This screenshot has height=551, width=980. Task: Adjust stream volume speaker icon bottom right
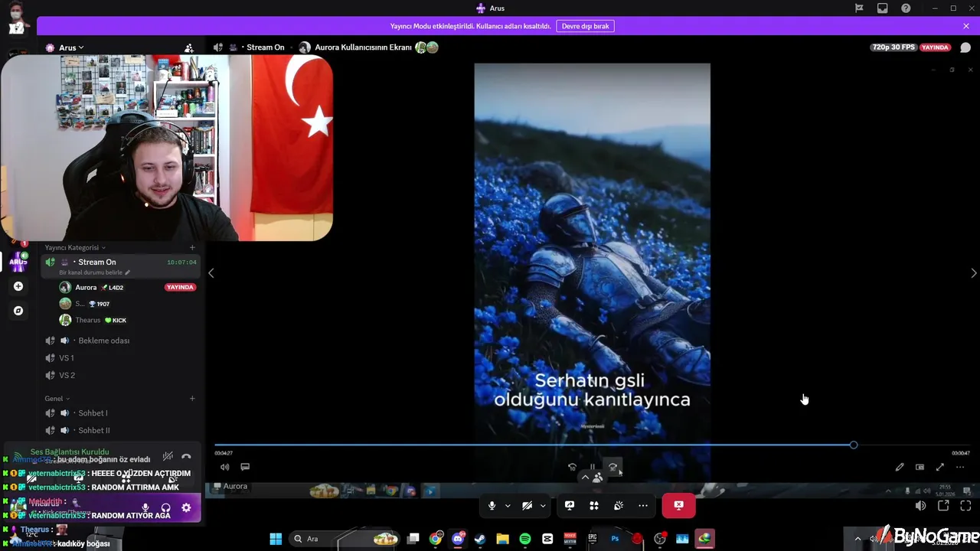[x=920, y=506]
